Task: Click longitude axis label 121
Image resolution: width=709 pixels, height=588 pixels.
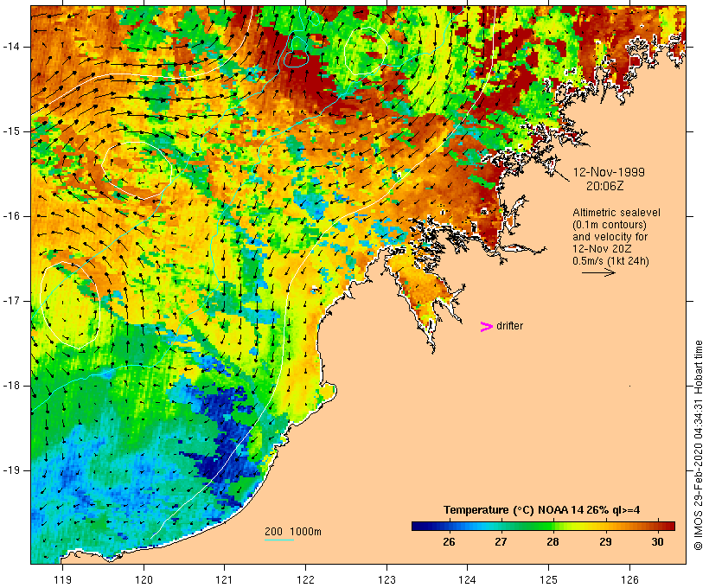Action: point(224,579)
